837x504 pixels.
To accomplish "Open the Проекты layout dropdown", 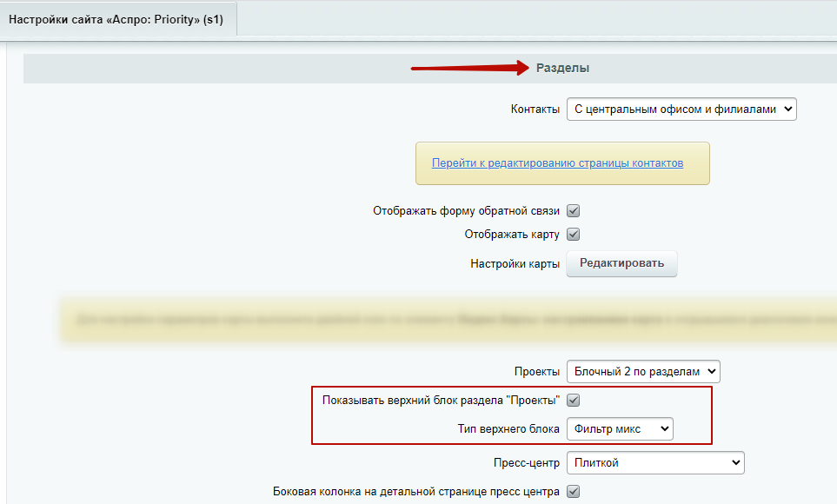I will click(x=643, y=372).
